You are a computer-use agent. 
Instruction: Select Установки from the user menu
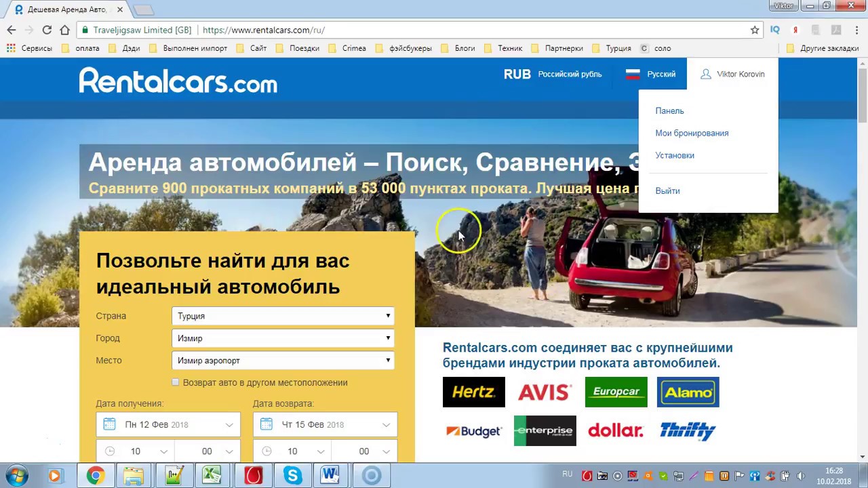click(x=675, y=155)
